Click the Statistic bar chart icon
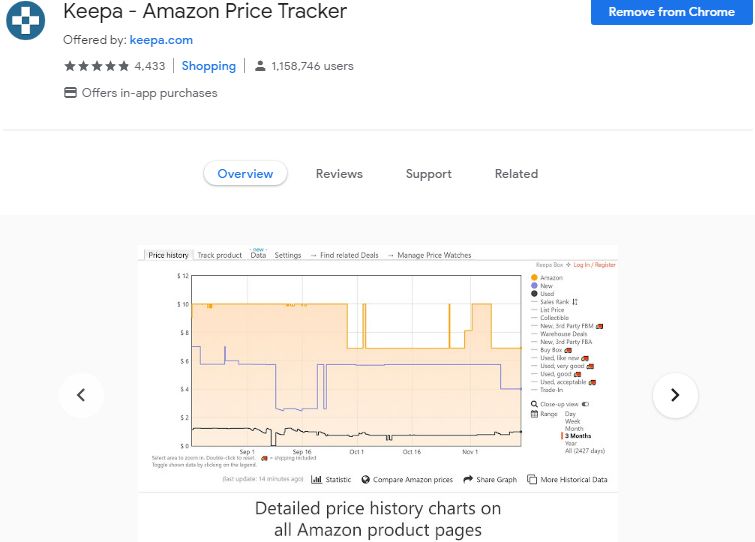 316,480
